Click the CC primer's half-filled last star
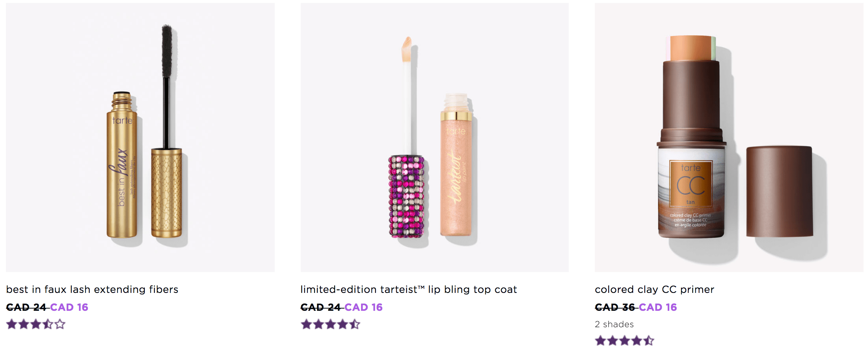Image resolution: width=868 pixels, height=357 pixels. 648,341
